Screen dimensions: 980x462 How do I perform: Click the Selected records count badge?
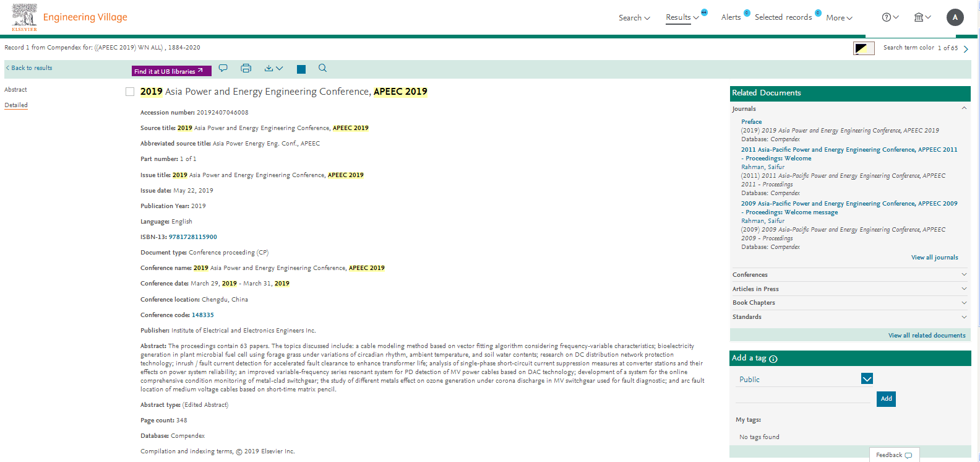[x=818, y=13]
